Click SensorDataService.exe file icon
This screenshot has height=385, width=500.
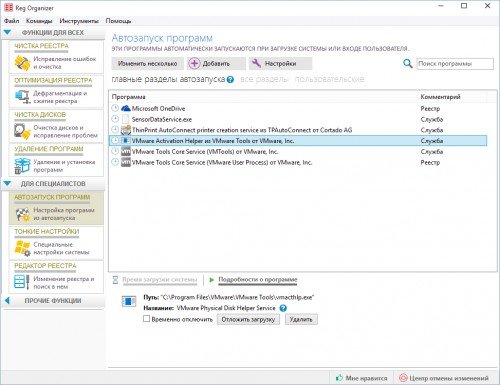(126, 119)
